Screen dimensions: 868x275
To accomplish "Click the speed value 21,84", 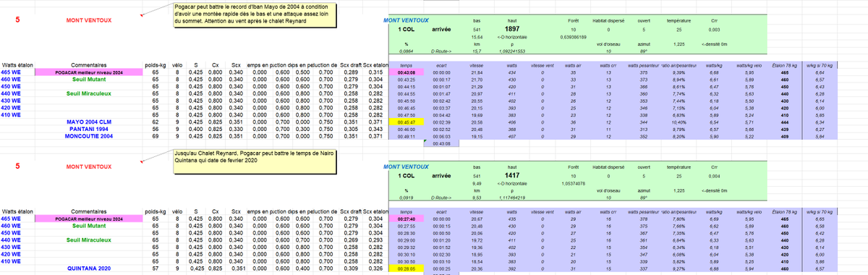I will pyautogui.click(x=477, y=73).
